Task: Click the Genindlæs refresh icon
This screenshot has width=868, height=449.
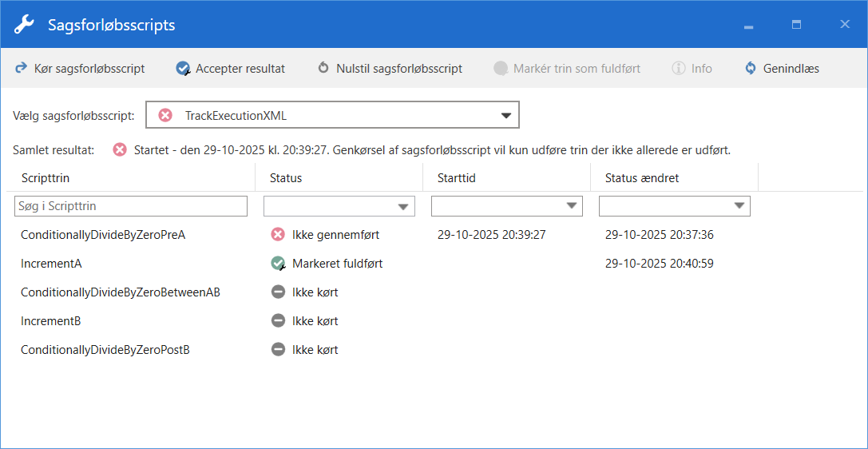Action: [x=751, y=69]
